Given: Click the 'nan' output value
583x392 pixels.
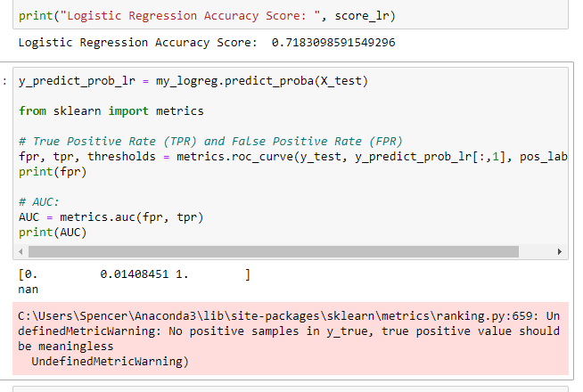Looking at the screenshot, I should pos(28,290).
